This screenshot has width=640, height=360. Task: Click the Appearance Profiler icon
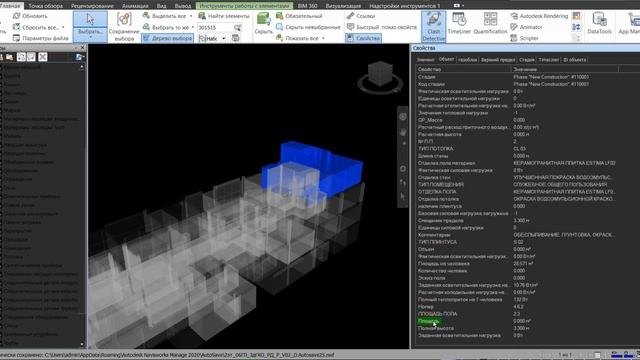point(576,16)
